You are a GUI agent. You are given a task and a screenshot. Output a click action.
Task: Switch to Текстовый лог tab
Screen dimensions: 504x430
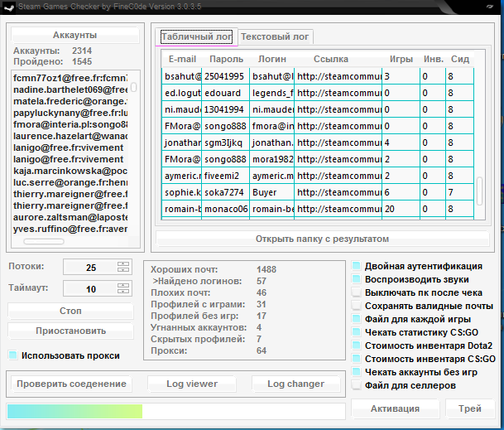[x=275, y=36]
